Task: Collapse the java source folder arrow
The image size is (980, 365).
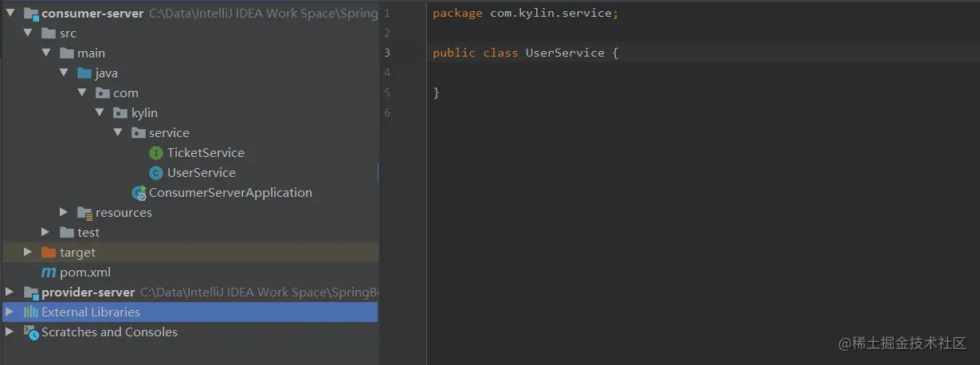Action: [63, 73]
